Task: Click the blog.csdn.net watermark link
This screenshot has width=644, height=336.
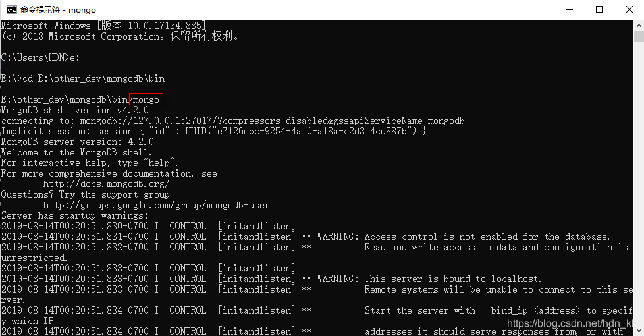Action: [572, 323]
